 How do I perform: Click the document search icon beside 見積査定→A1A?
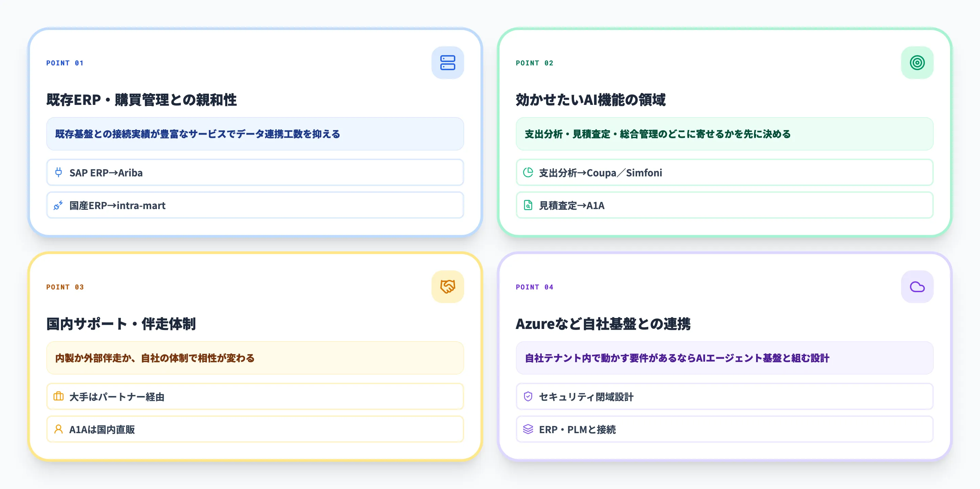[x=528, y=205]
